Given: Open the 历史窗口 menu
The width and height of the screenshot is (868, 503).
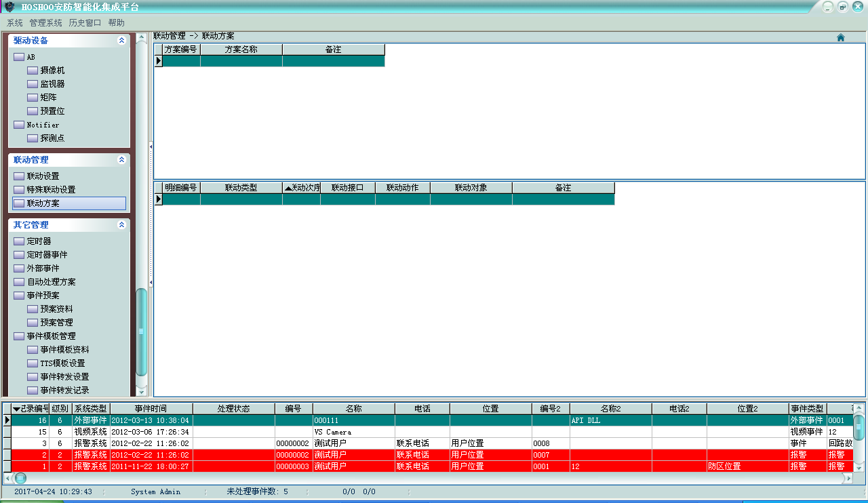Looking at the screenshot, I should 85,23.
